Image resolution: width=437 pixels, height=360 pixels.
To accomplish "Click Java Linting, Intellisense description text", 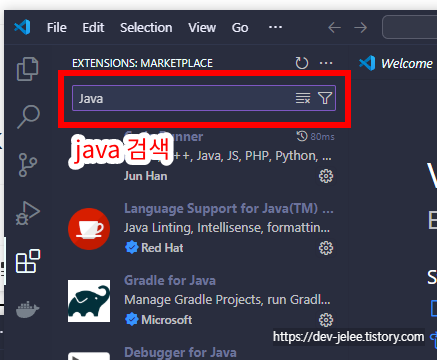I will coord(227,228).
